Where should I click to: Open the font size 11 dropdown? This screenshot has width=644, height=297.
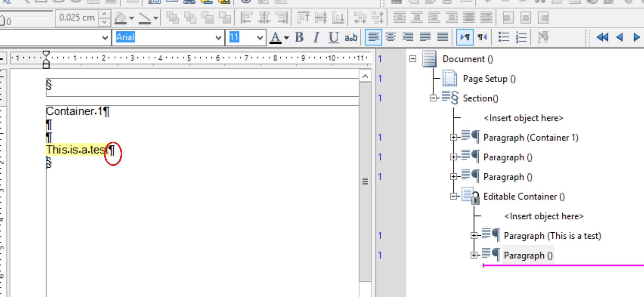click(x=260, y=38)
